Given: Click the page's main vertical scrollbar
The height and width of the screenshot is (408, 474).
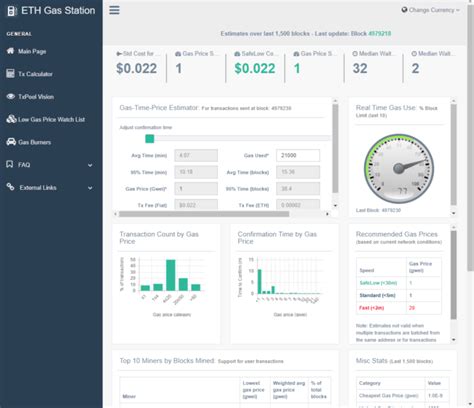Looking at the screenshot, I should point(471,137).
